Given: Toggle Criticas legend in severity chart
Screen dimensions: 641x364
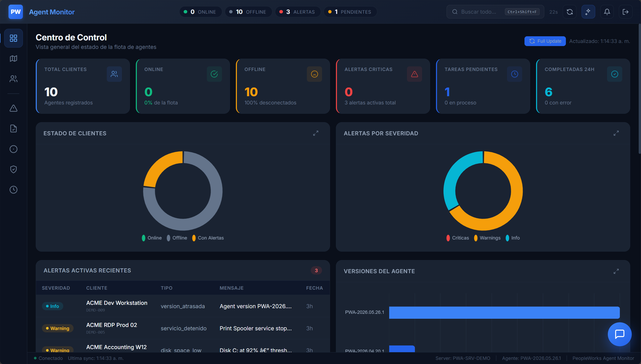Looking at the screenshot, I should pos(458,238).
